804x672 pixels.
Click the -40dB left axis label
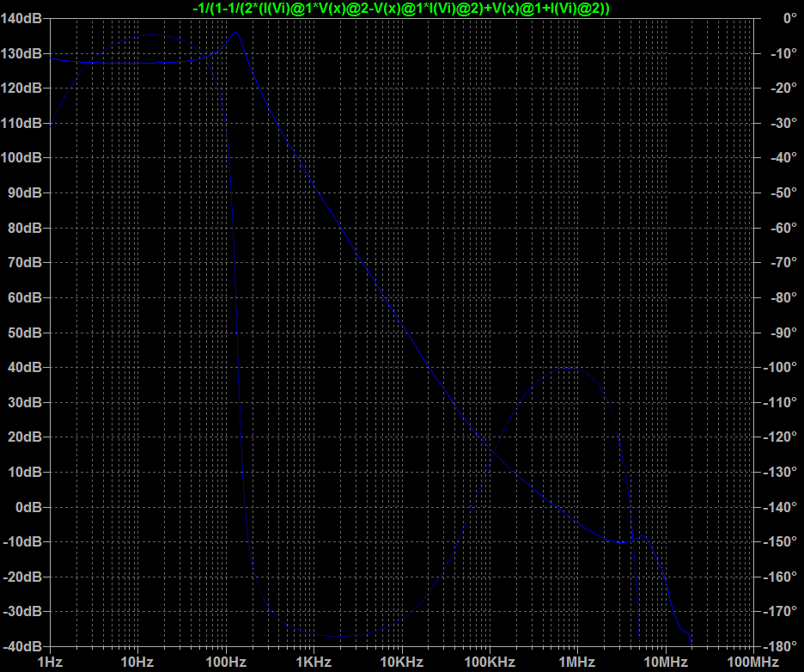tap(22, 646)
